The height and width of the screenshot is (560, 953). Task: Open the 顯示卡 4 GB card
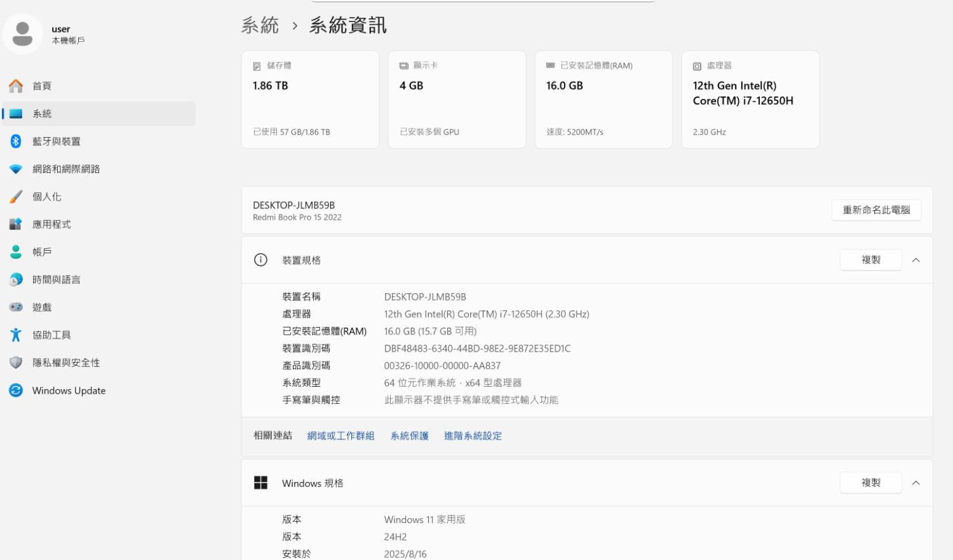coord(457,100)
